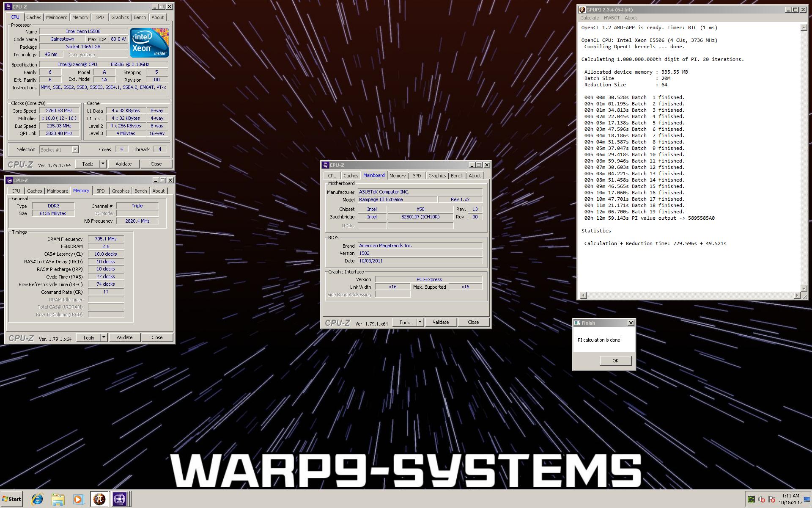Open Bench tab in top CPU-Z window
The width and height of the screenshot is (812, 508).
coord(140,17)
